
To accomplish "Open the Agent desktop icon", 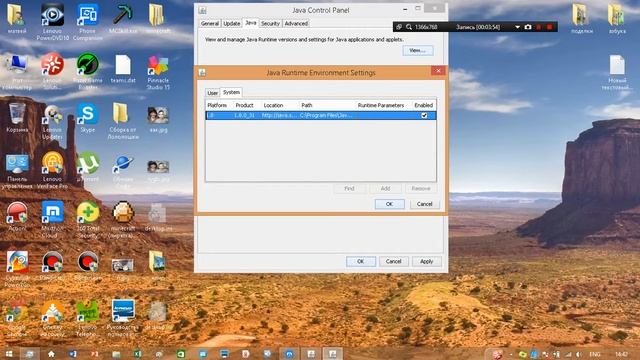I will pos(17,216).
